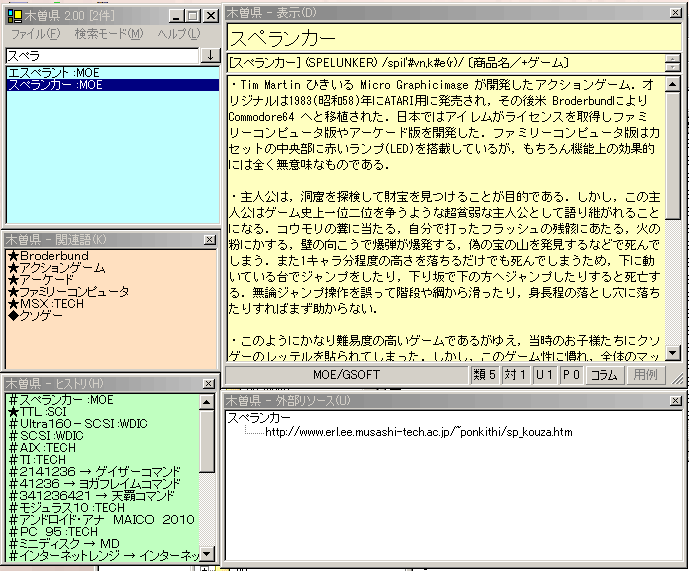Select history entry 41236 → ヨガフレイムコマンド
689x571 pixels.
(x=95, y=484)
